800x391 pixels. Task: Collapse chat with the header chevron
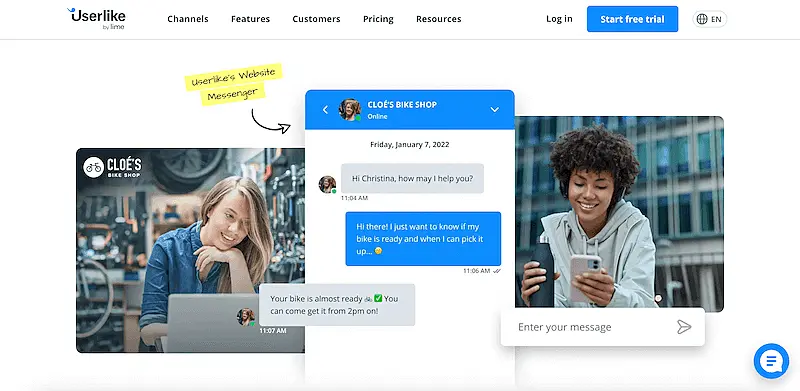pos(494,110)
